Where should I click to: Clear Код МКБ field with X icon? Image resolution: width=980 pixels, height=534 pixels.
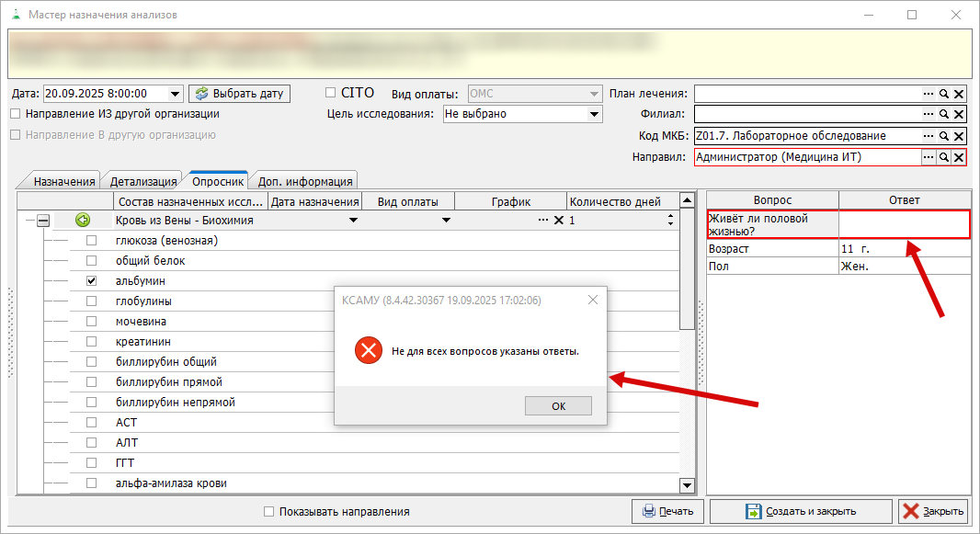[959, 135]
